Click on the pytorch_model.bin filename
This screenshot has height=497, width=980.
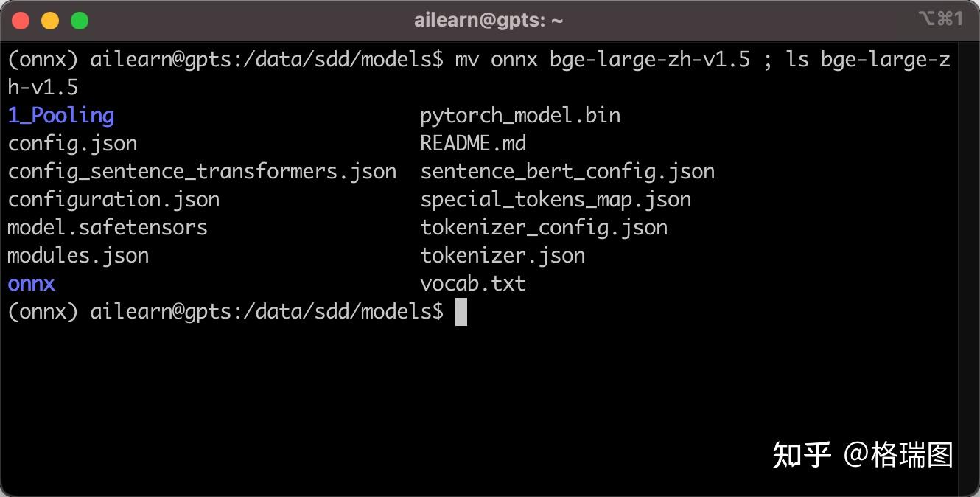[x=520, y=116]
